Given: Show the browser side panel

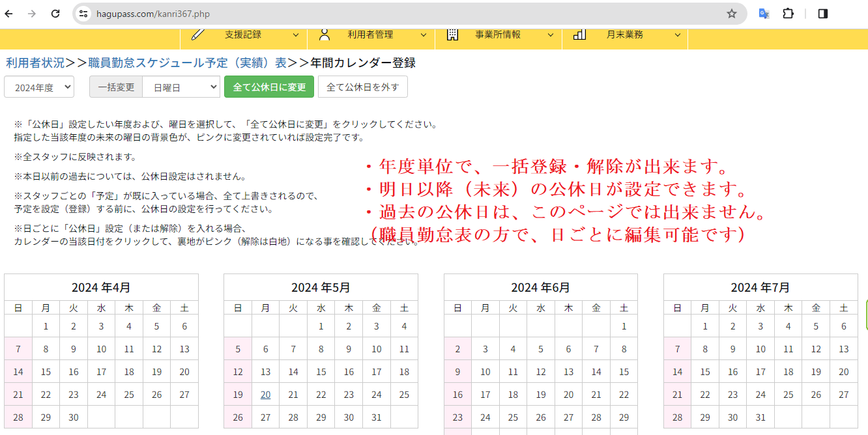Looking at the screenshot, I should point(823,14).
